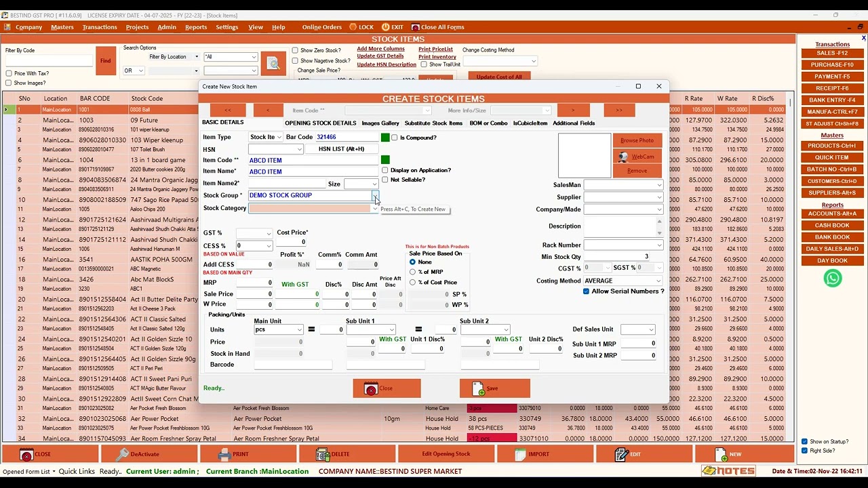This screenshot has height=488, width=868.
Task: Open the Company menu
Action: pyautogui.click(x=29, y=27)
